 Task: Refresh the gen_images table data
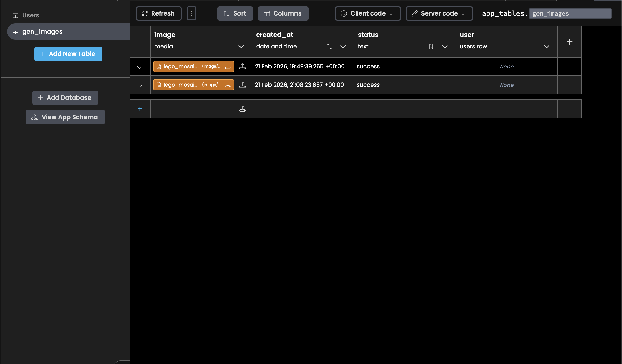click(x=159, y=13)
